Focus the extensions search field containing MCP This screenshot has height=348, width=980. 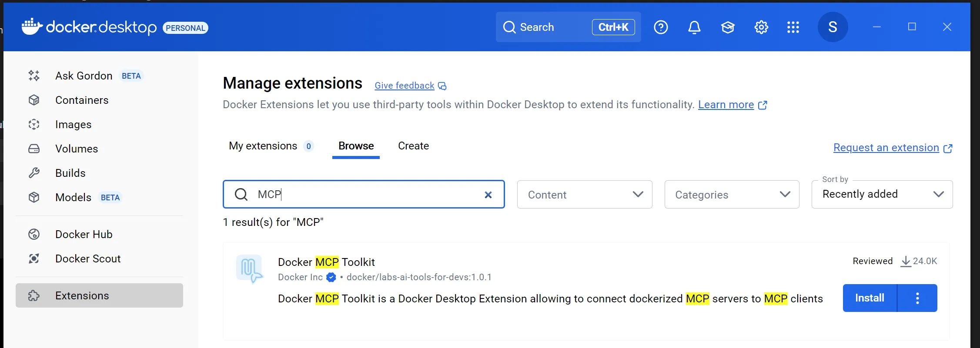pos(364,194)
